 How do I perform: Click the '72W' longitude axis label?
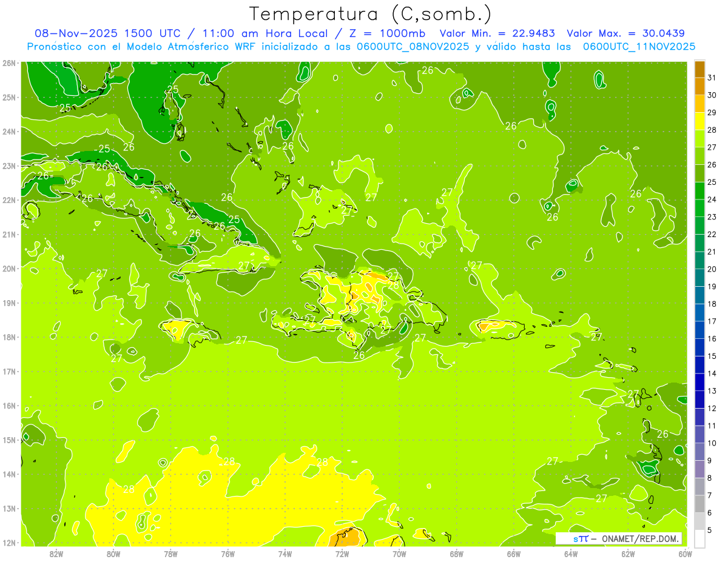pos(342,554)
